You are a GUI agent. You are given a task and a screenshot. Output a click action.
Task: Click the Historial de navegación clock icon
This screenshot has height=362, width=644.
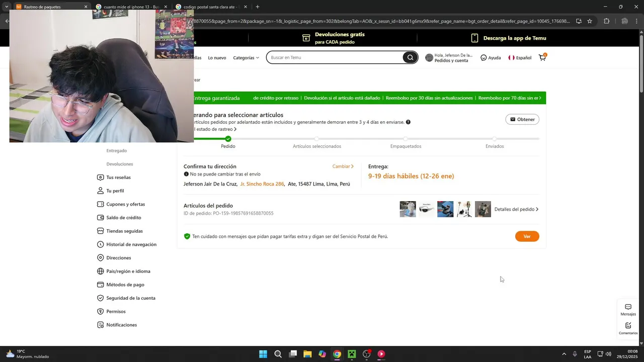pos(100,244)
